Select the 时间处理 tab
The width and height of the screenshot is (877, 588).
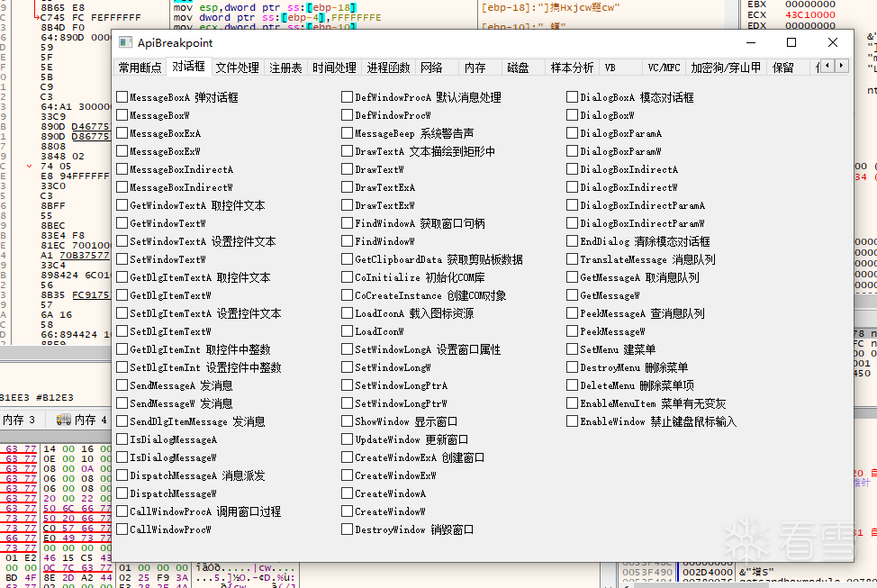click(334, 68)
